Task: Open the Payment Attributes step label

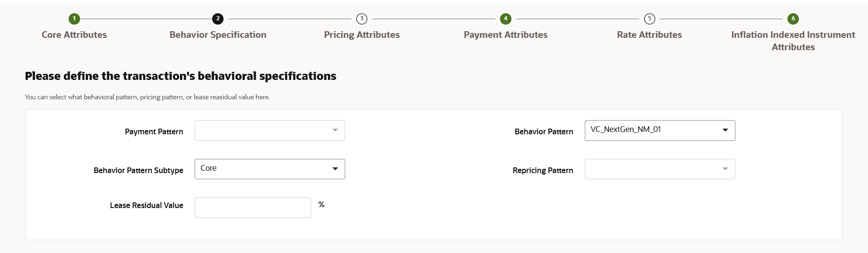Action: [506, 35]
